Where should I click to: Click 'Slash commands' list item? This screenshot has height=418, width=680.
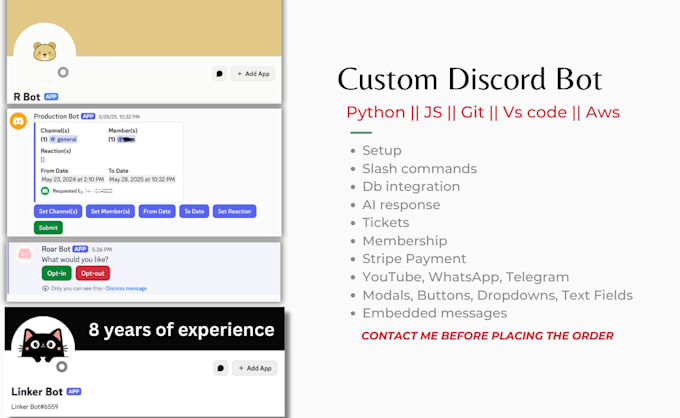419,169
